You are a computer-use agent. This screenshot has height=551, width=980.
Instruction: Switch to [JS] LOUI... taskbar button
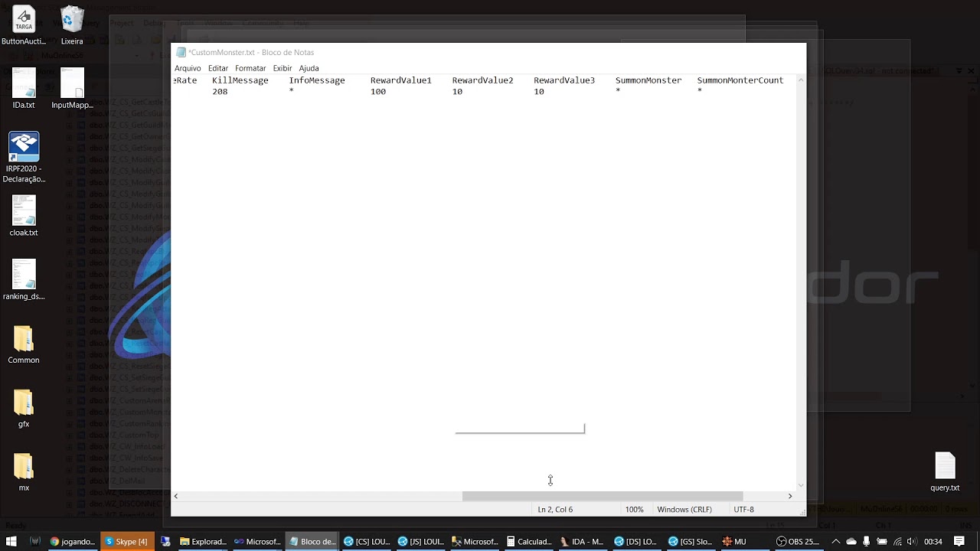[422, 541]
